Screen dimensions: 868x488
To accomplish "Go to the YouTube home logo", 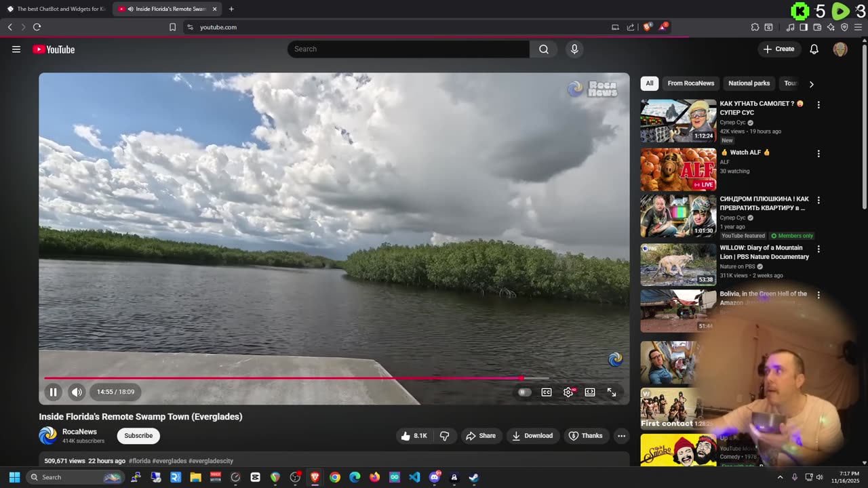I will 54,49.
